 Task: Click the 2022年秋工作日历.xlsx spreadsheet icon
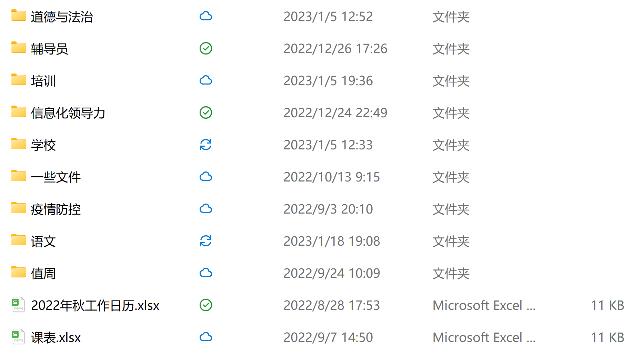pyautogui.click(x=18, y=305)
